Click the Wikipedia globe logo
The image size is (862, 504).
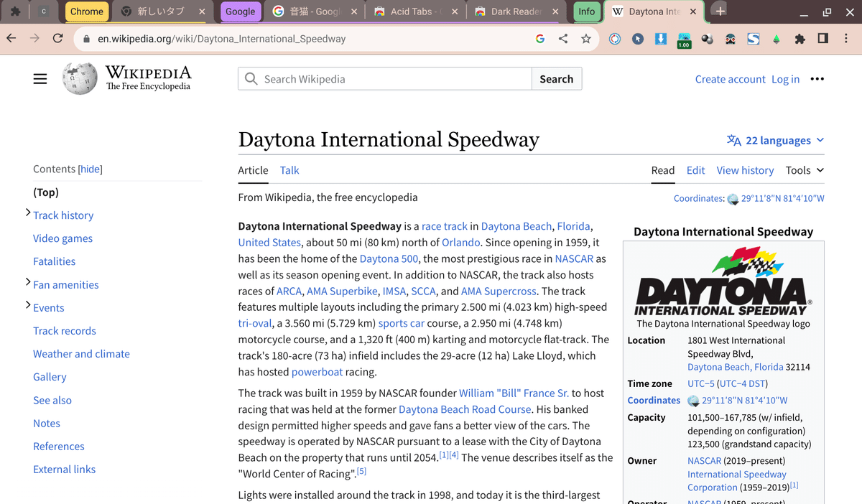point(80,78)
